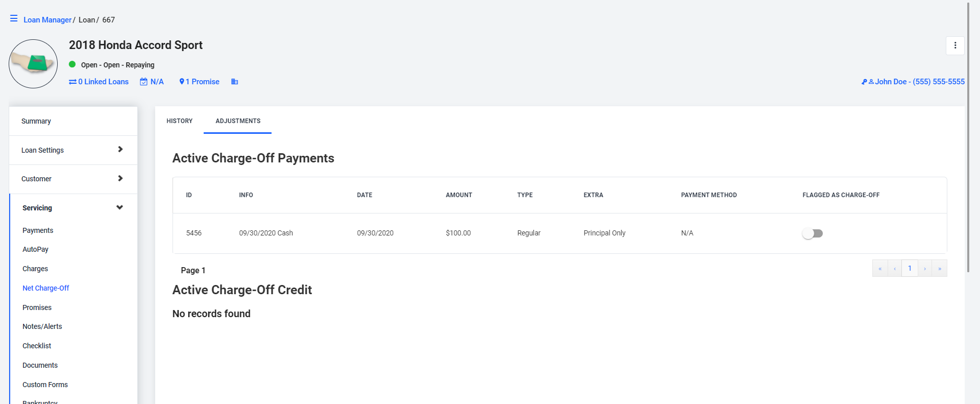Click the Regular type cell
The image size is (980, 404).
pos(529,233)
